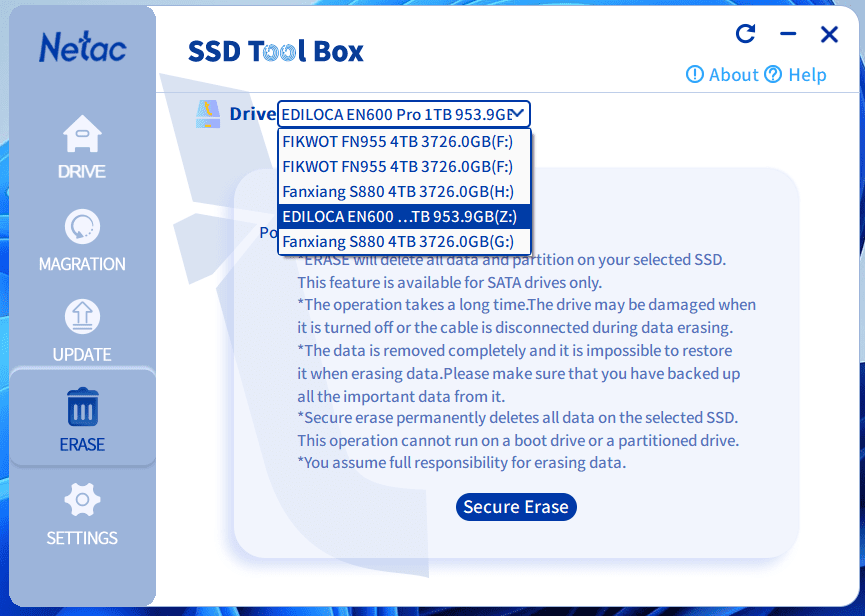The image size is (865, 616).
Task: Click line '*The operation takes a long time'
Action: [x=527, y=304]
